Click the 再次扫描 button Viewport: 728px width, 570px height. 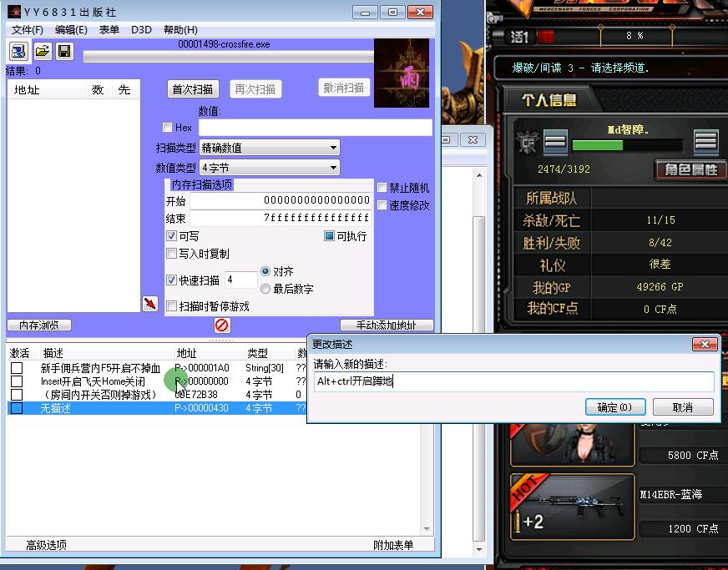pos(255,89)
